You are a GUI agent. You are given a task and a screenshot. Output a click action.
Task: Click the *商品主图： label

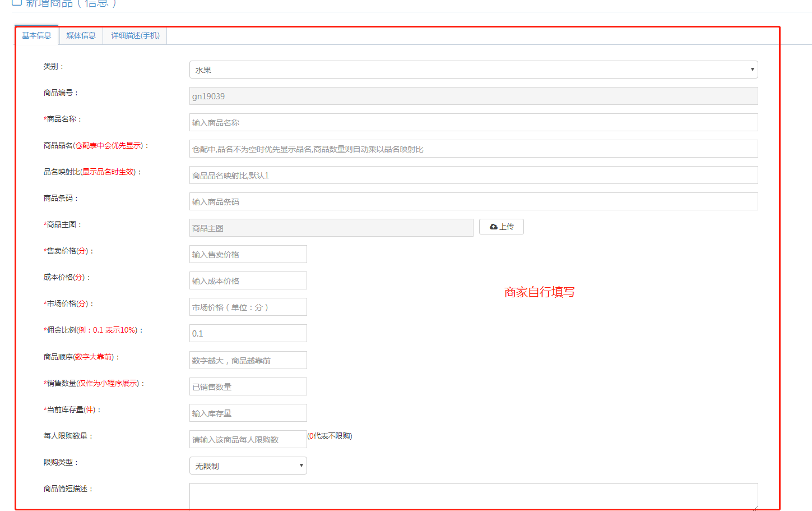pos(63,224)
